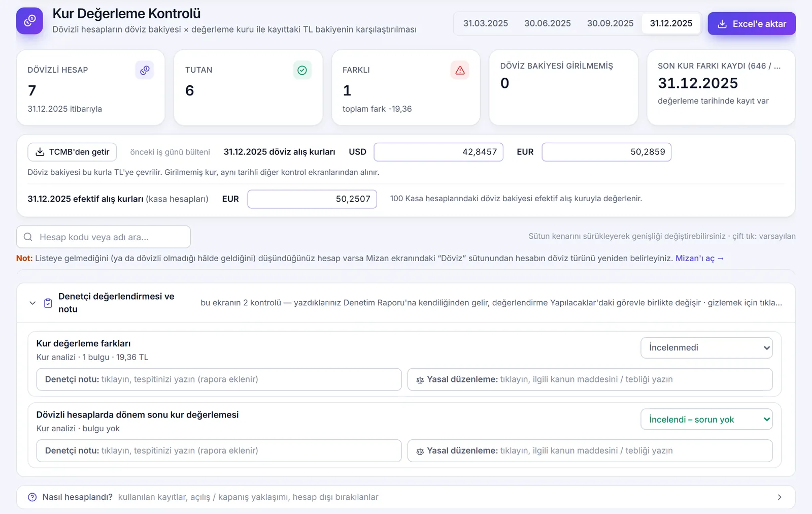Open the İncelenmedi status dropdown
Screen dimensions: 812x514
706,348
